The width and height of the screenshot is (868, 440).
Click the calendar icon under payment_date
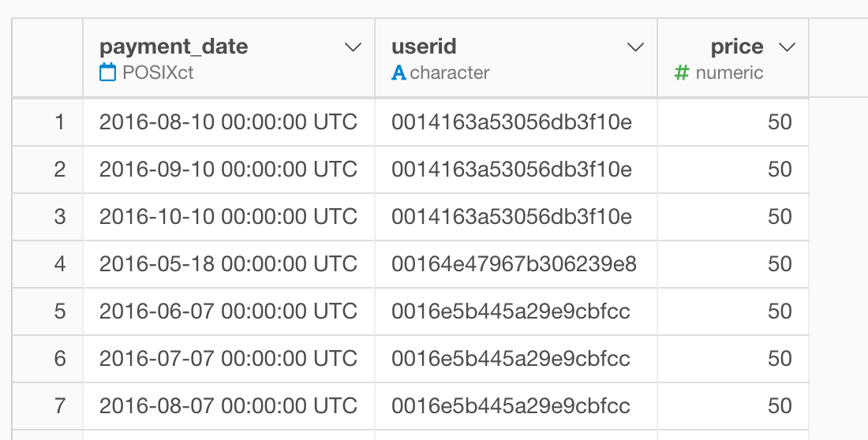(x=108, y=73)
